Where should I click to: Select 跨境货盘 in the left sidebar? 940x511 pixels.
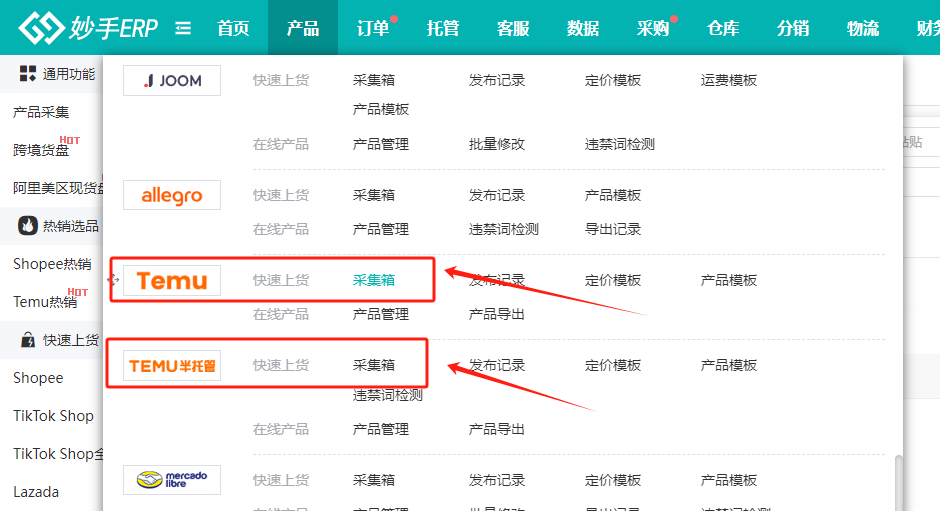tap(41, 150)
